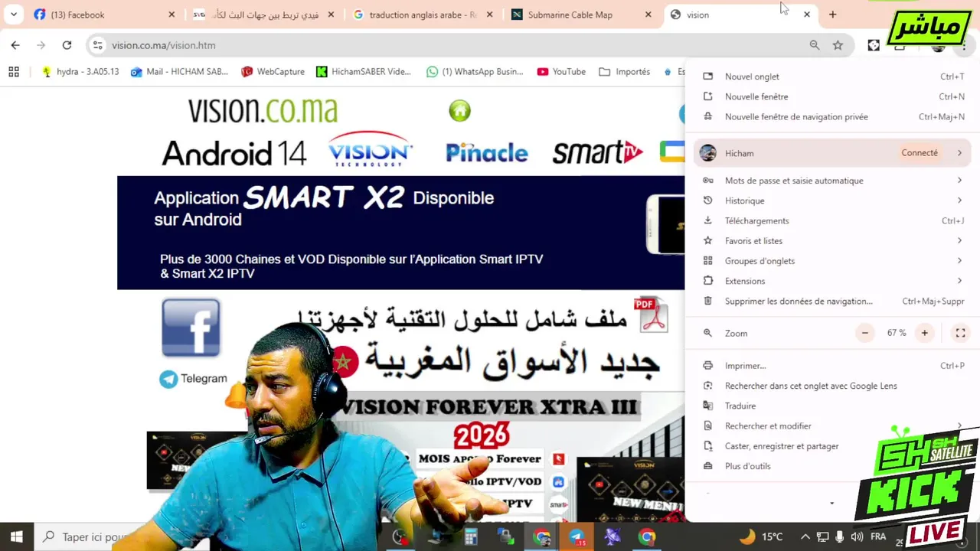The image size is (980, 551).
Task: Expand Groupes d'onglets submenu
Action: [x=832, y=261]
